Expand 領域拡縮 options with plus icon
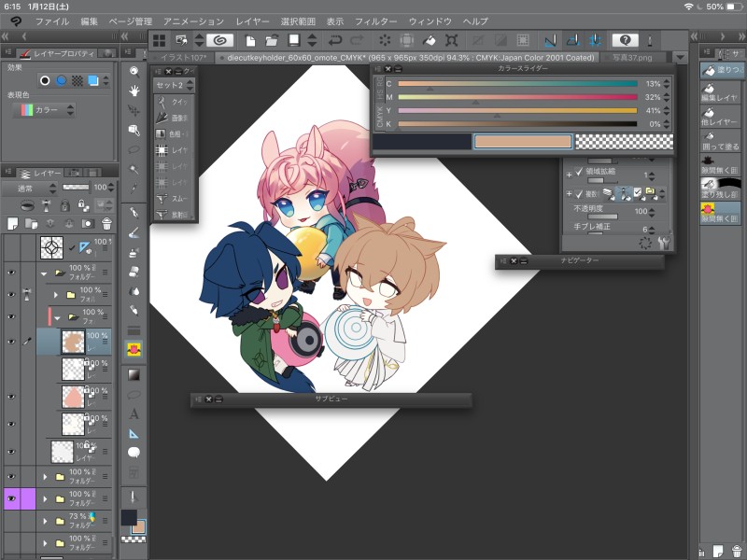Viewport: 747px width, 560px height. [569, 175]
